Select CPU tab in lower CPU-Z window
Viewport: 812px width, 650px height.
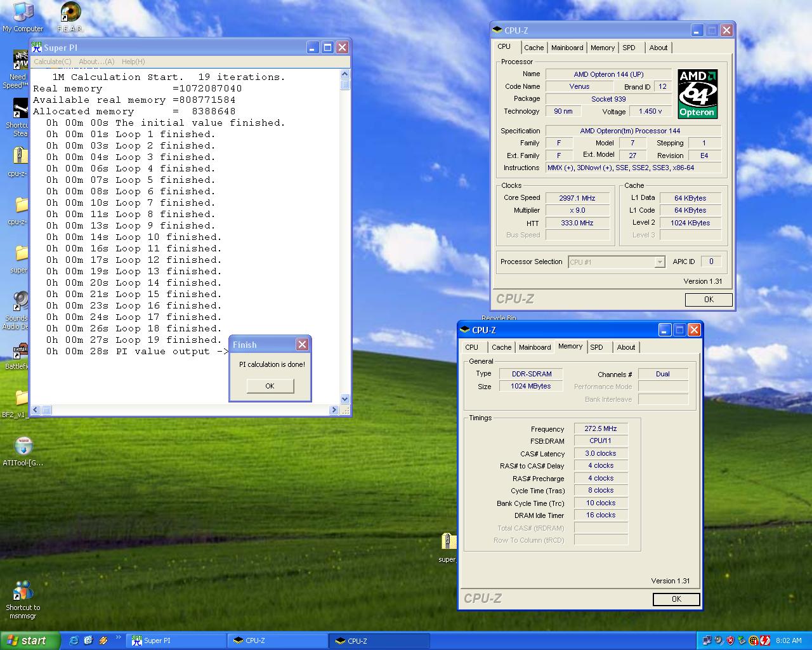coord(472,347)
